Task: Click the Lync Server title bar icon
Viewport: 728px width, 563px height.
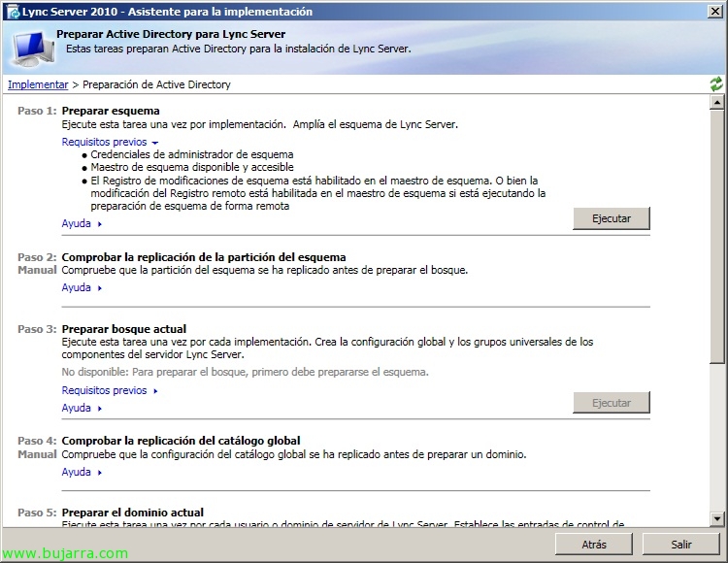Action: [x=13, y=12]
